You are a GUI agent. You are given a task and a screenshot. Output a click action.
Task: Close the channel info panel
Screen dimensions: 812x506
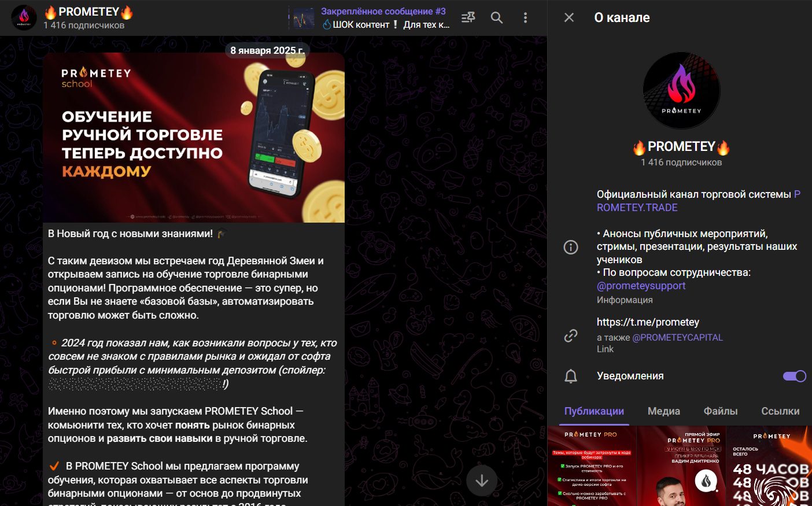point(569,18)
